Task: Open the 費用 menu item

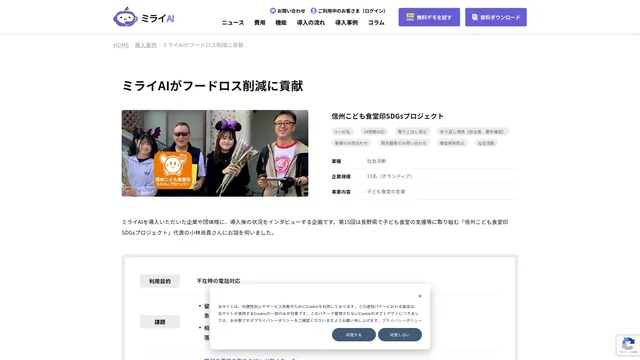Action: coord(260,23)
